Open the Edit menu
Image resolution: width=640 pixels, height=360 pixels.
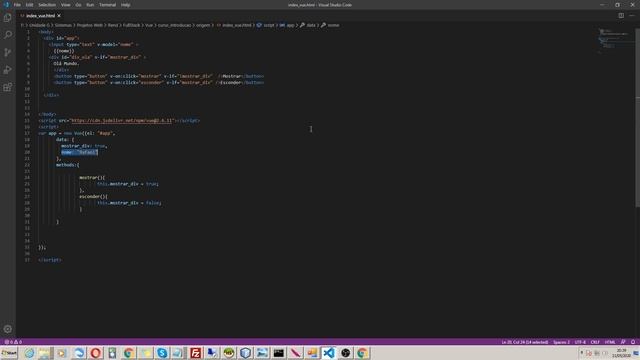[29, 5]
